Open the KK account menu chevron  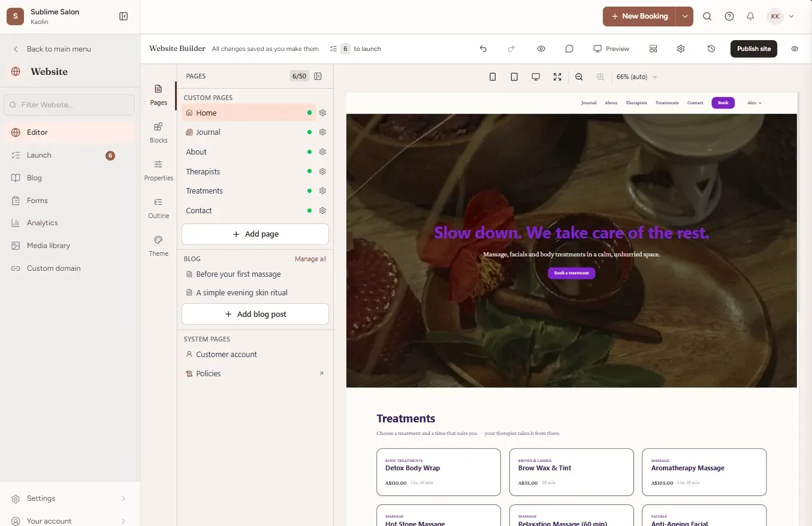791,16
